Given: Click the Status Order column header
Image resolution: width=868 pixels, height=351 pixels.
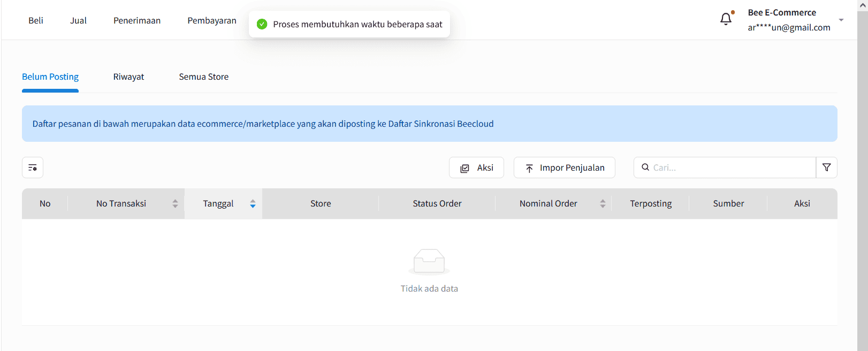Looking at the screenshot, I should 437,203.
